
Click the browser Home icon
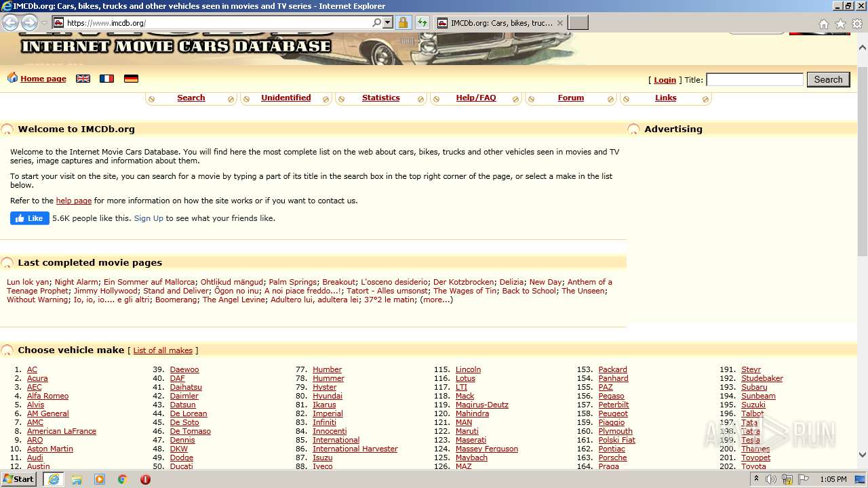pyautogui.click(x=823, y=24)
